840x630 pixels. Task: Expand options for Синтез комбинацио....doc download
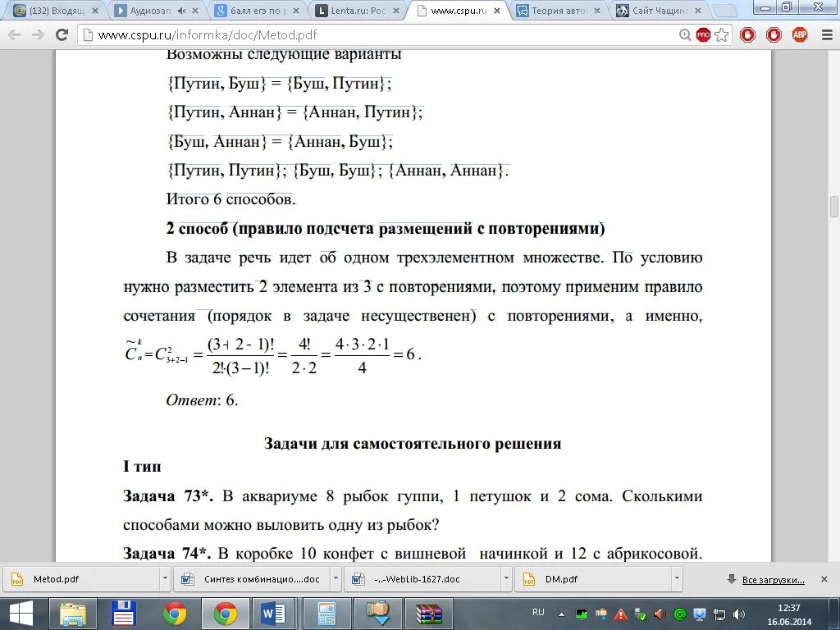point(336,579)
